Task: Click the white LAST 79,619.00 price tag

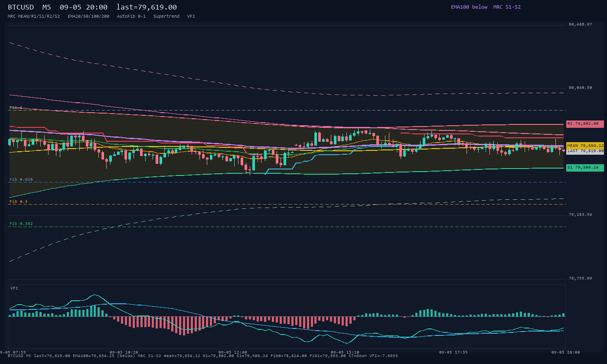Action: 585,151
